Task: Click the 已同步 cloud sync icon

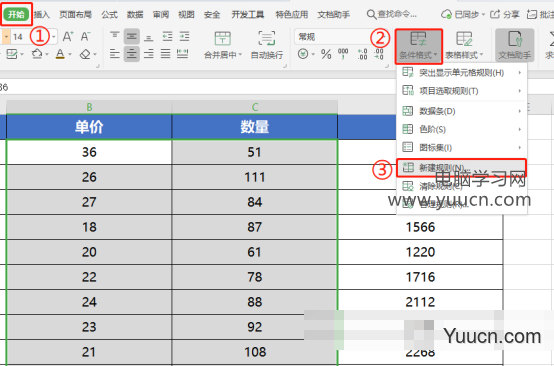Action: click(x=446, y=14)
